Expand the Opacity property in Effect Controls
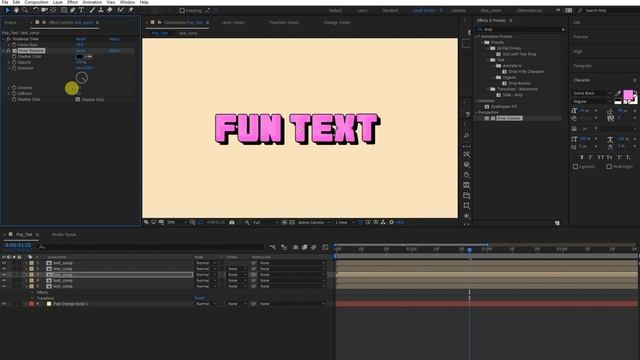 pos(9,62)
